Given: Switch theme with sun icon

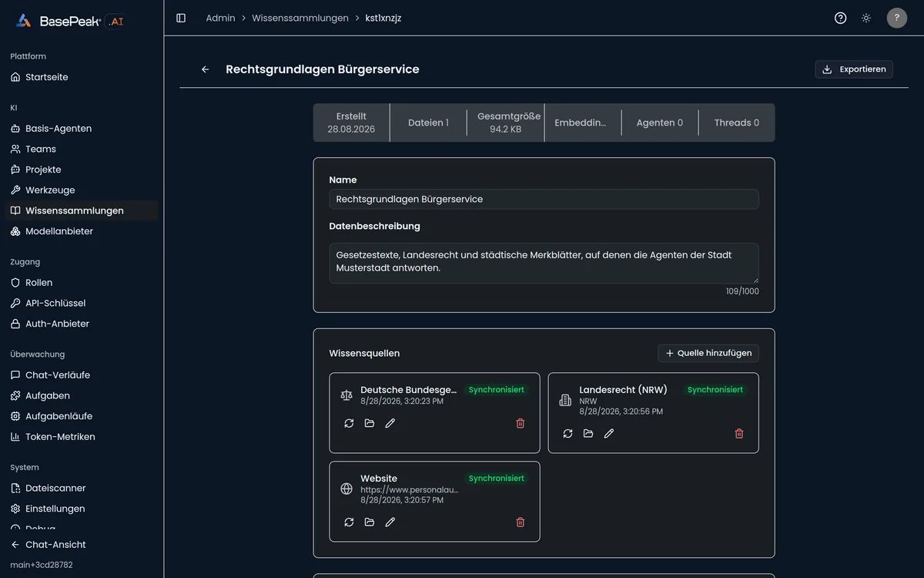Looking at the screenshot, I should click(x=866, y=18).
